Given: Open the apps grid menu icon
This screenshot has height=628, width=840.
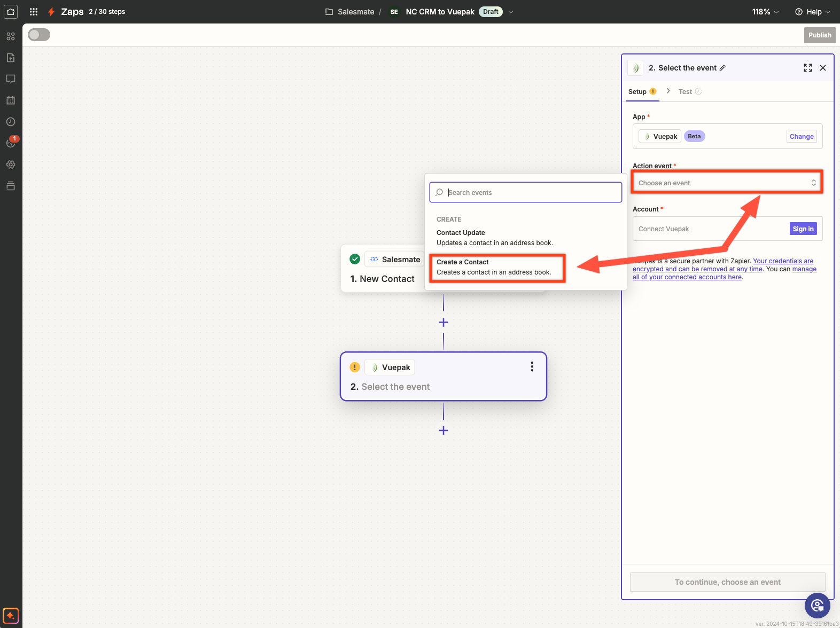Looking at the screenshot, I should click(34, 12).
